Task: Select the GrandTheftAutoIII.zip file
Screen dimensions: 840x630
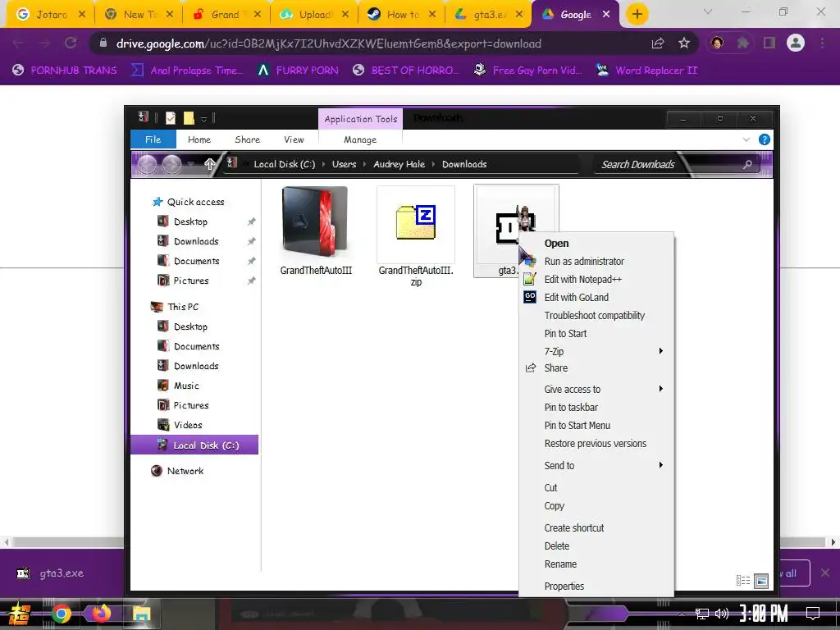Action: pyautogui.click(x=416, y=236)
